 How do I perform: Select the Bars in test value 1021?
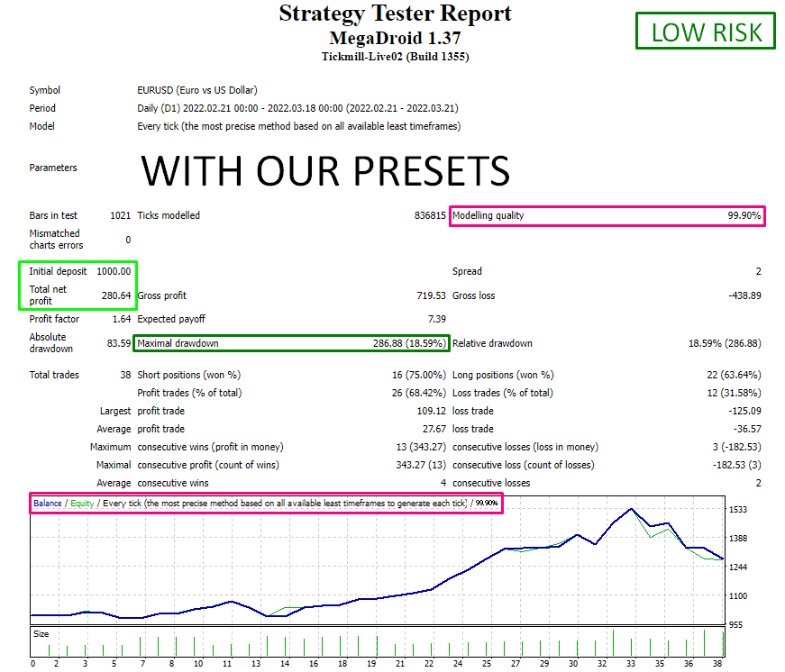(x=120, y=215)
